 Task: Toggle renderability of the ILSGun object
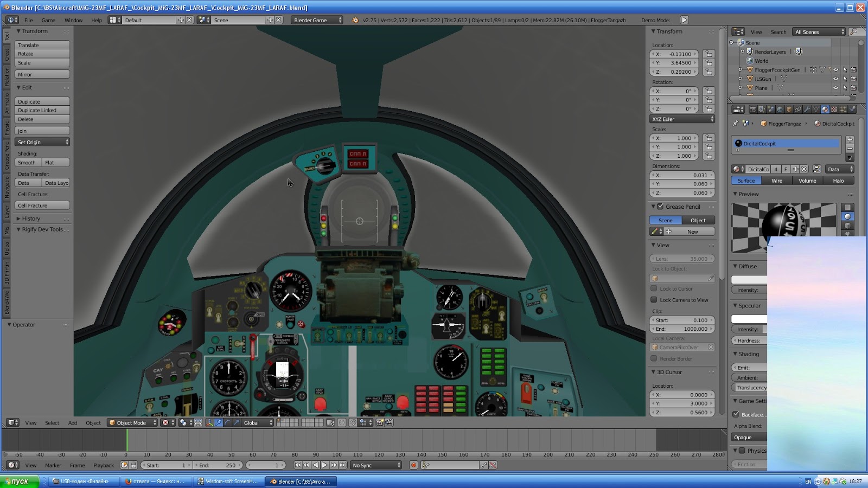(x=853, y=79)
